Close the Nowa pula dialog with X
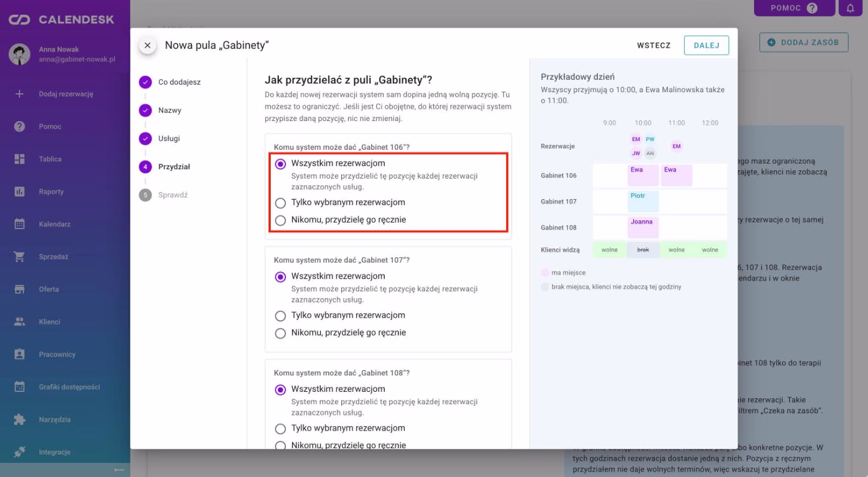868x477 pixels. coord(147,45)
